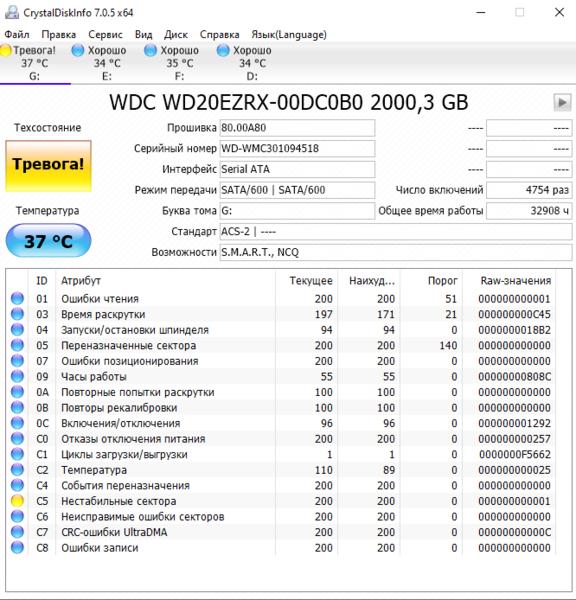Viewport: 576px width, 600px height.
Task: Click raw value 00000000C45
Action: point(514,315)
